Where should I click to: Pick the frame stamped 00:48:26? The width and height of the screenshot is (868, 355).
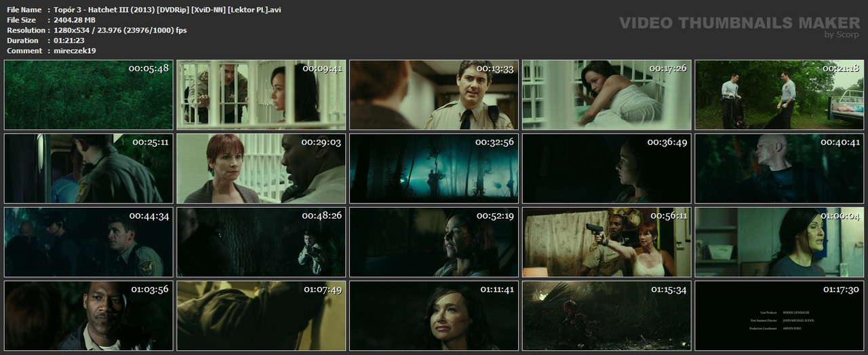coord(261,242)
